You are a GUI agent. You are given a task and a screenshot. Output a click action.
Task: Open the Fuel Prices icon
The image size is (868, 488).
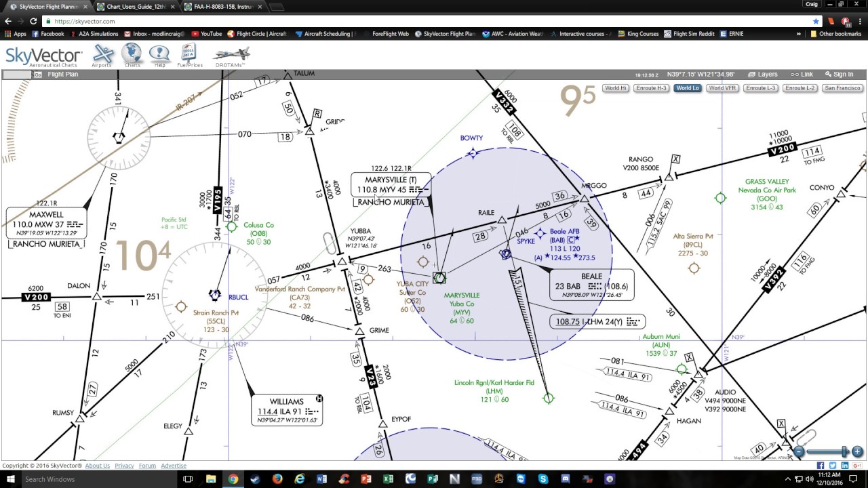point(190,56)
